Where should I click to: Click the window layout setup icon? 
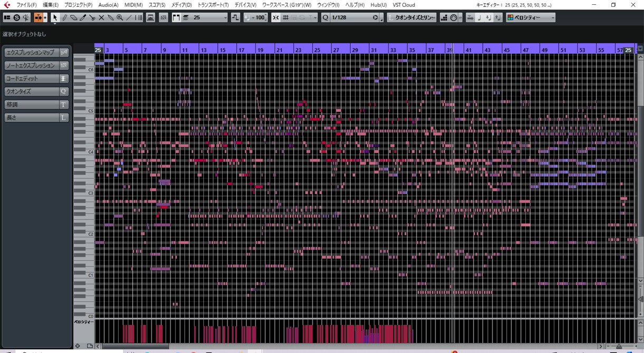pos(7,17)
